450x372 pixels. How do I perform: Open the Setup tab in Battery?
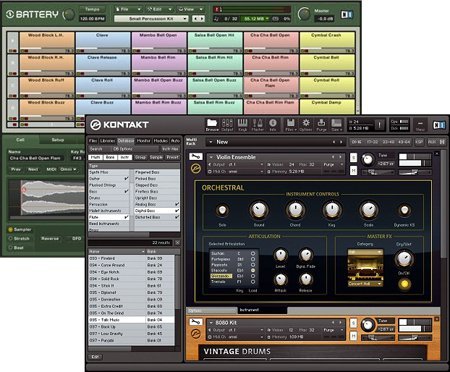point(58,140)
